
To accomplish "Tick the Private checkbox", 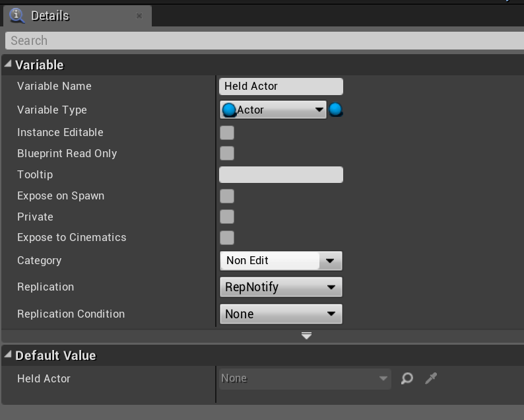I will [227, 217].
